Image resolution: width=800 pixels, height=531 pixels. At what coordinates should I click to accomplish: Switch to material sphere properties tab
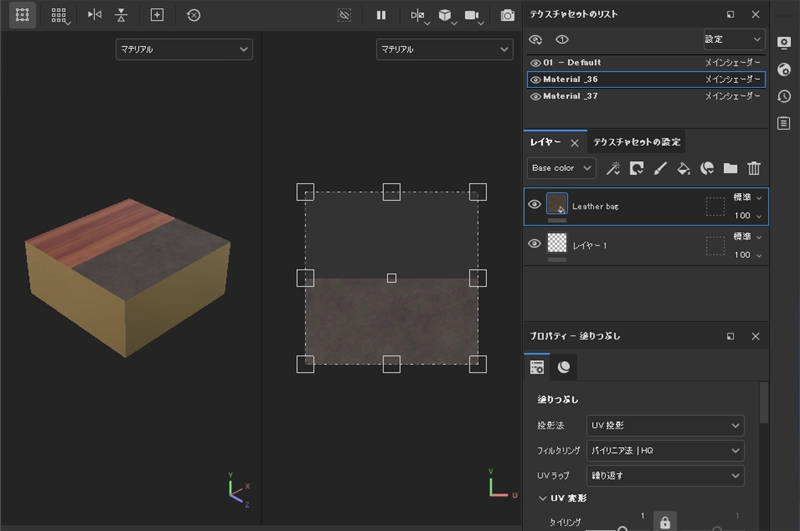click(564, 367)
